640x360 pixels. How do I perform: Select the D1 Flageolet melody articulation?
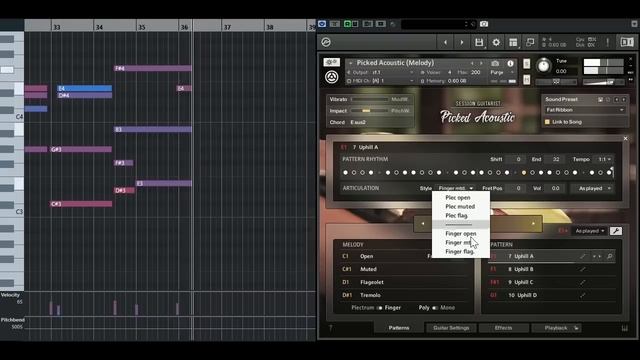404,282
